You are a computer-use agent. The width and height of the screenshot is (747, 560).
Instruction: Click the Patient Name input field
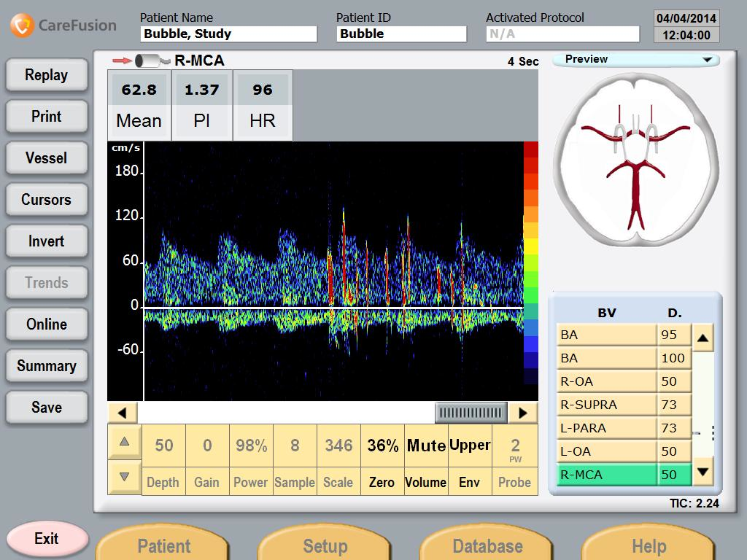coord(228,34)
